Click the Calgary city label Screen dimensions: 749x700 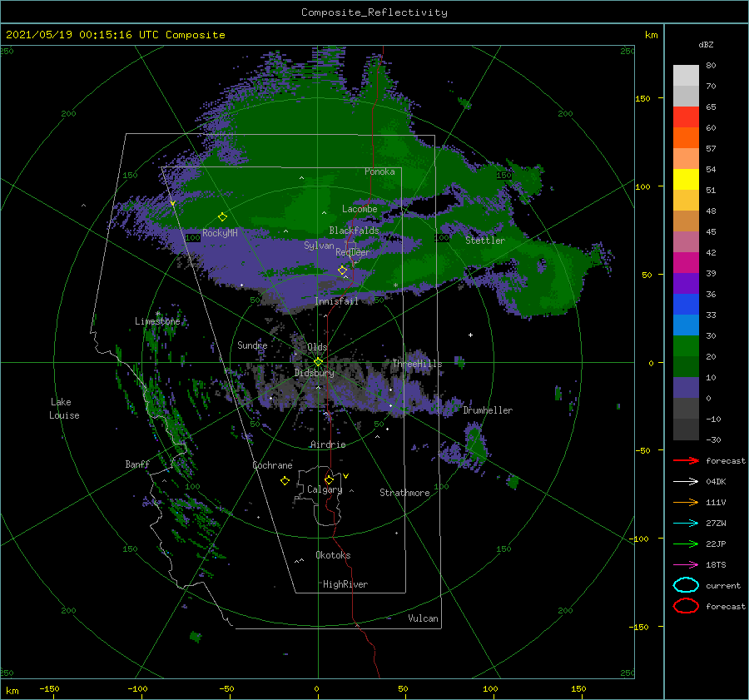(x=325, y=489)
